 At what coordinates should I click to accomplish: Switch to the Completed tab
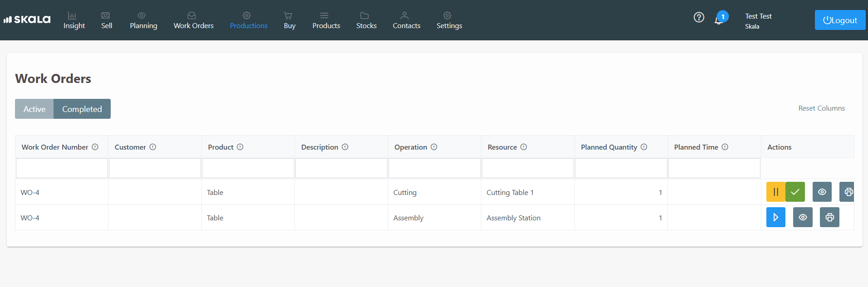point(82,109)
